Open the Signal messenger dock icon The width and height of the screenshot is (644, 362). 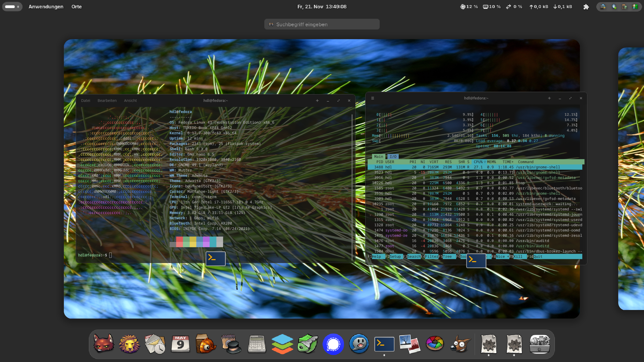click(333, 344)
